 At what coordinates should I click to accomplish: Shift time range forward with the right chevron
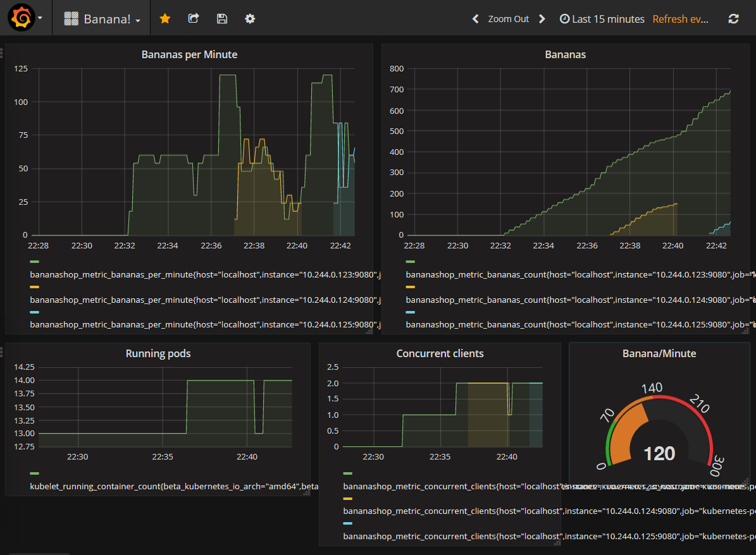coord(542,19)
